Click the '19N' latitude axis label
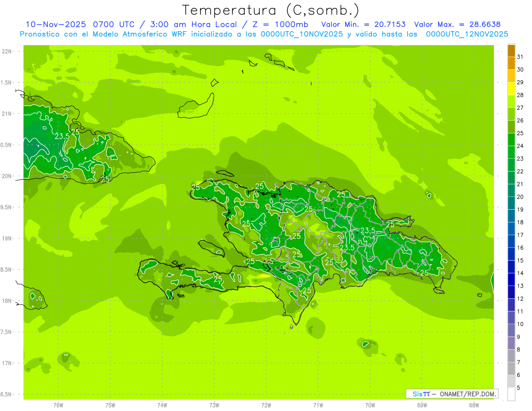Screen dimensions: 532x411 pos(8,239)
